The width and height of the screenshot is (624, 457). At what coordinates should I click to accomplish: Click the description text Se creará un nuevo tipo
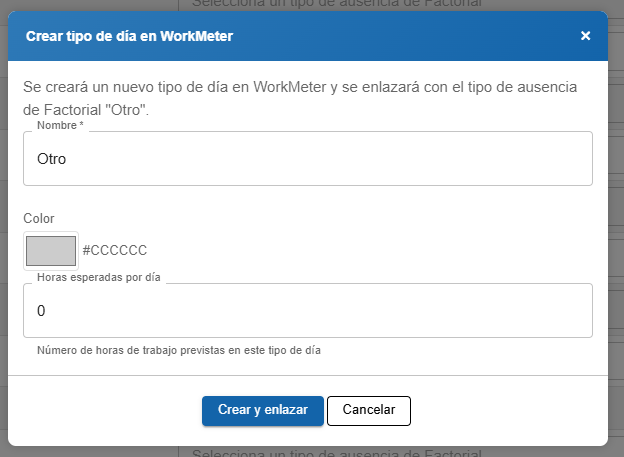coord(300,98)
